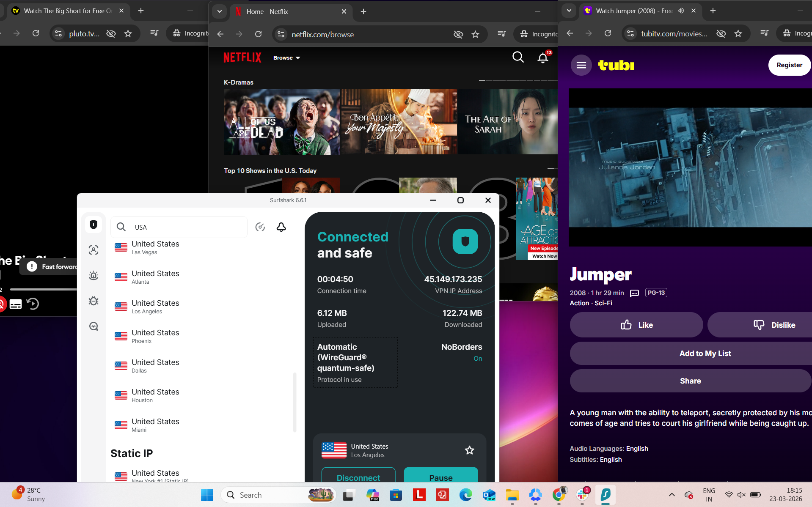This screenshot has width=812, height=507.
Task: Open the Tubi hamburger menu
Action: 581,65
